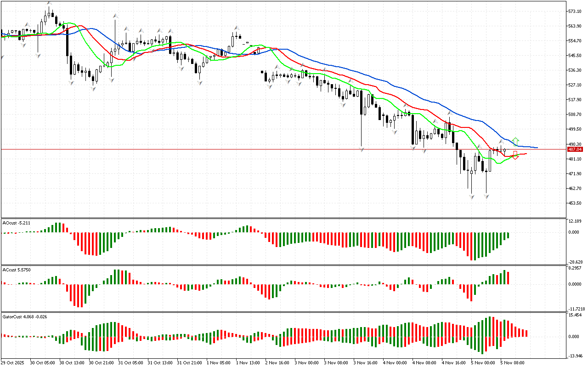Click the last red bar in ACcust histogram
The image size is (588, 368).
(508, 278)
